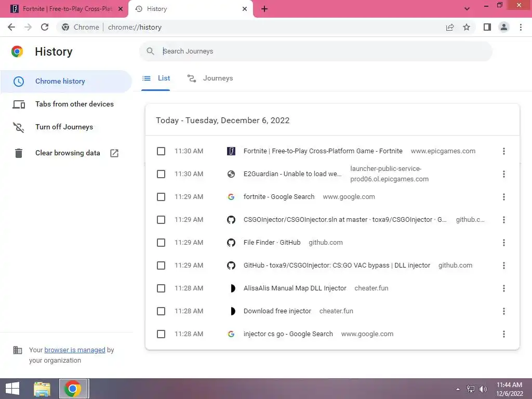Viewport: 532px width, 399px height.
Task: Share this page via share icon
Action: (x=450, y=27)
